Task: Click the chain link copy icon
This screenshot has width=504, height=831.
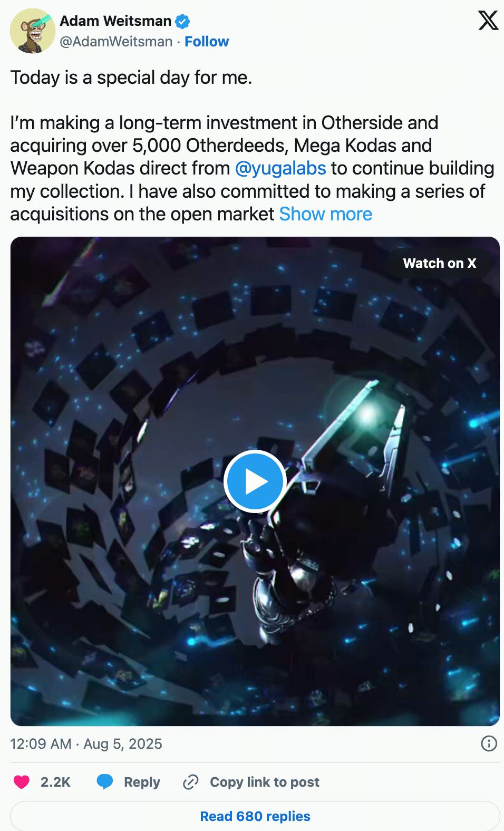Action: 190,782
